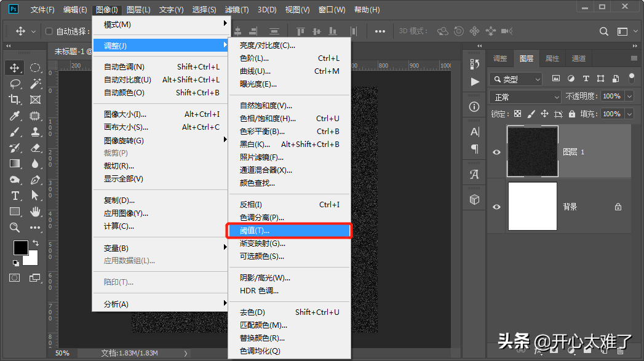644x361 pixels.
Task: Open the 滤镜(T) menu
Action: point(237,9)
